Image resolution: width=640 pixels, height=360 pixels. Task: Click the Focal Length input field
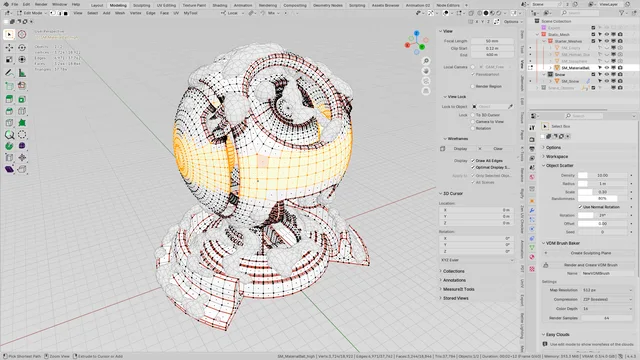pyautogui.click(x=492, y=41)
